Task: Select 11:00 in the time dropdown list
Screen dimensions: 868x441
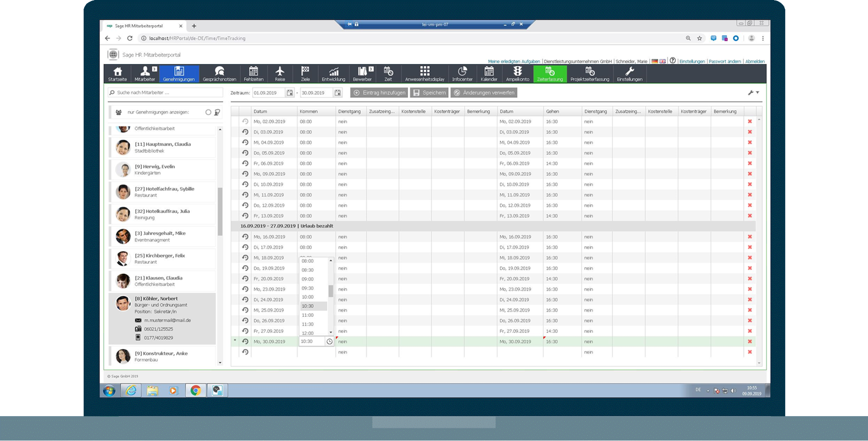Action: (308, 315)
